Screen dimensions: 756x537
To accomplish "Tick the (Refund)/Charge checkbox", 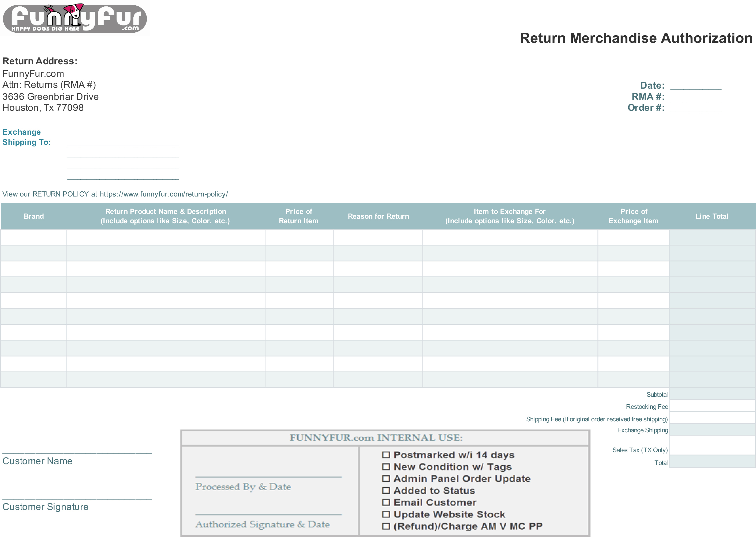I will tap(386, 526).
